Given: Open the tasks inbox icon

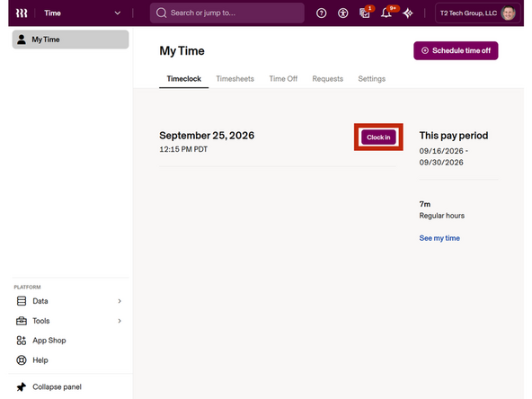Looking at the screenshot, I should pyautogui.click(x=364, y=13).
